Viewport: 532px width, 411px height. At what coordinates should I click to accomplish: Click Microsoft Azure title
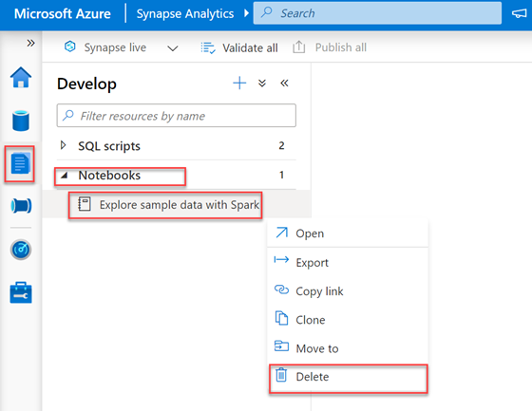tap(63, 13)
